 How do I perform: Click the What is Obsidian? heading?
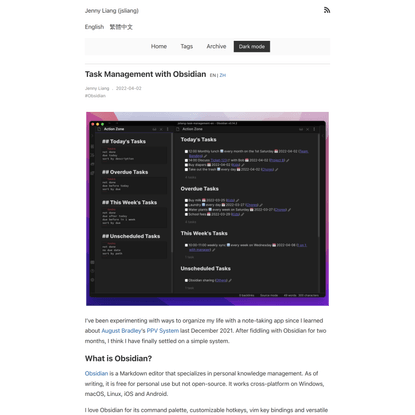pos(118,358)
